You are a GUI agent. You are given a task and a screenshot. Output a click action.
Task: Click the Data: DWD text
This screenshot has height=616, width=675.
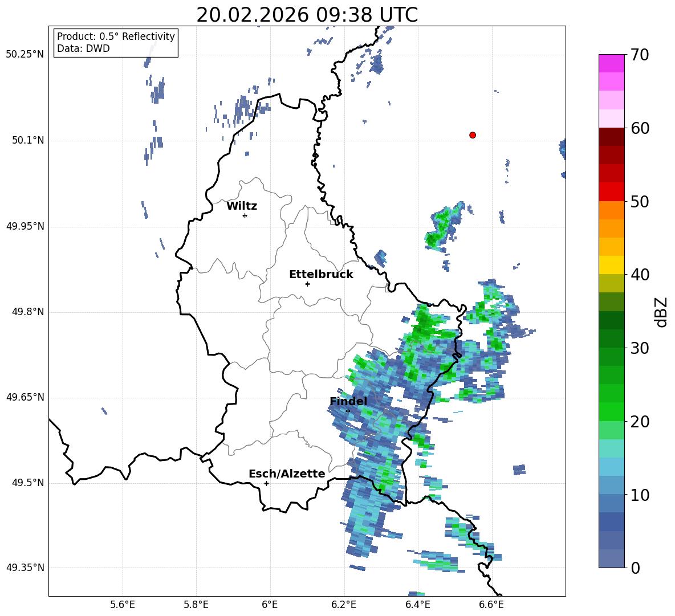coord(83,48)
